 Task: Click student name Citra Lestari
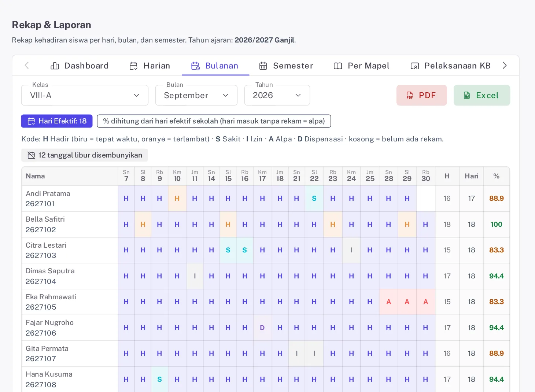pos(46,245)
